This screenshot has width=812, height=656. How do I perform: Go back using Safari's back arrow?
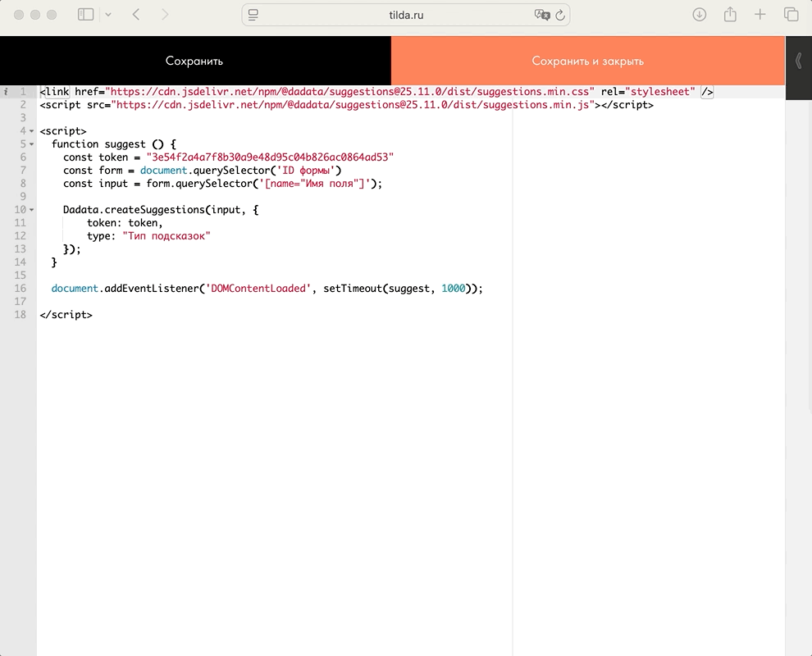point(136,15)
